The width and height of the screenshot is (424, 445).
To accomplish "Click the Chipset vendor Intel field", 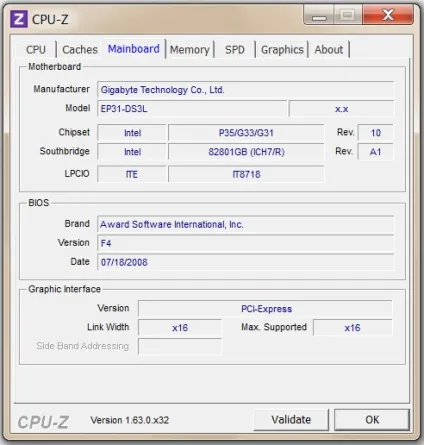I will (x=132, y=133).
